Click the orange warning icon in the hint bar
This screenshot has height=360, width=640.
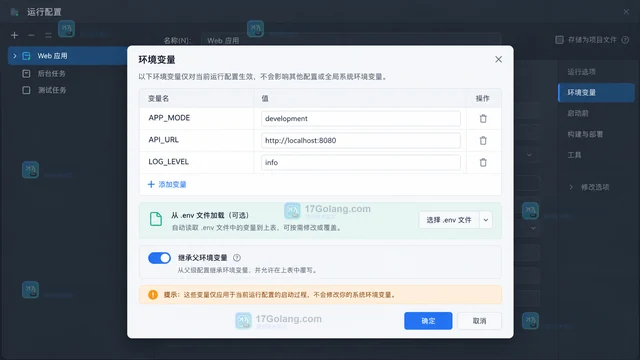point(153,294)
